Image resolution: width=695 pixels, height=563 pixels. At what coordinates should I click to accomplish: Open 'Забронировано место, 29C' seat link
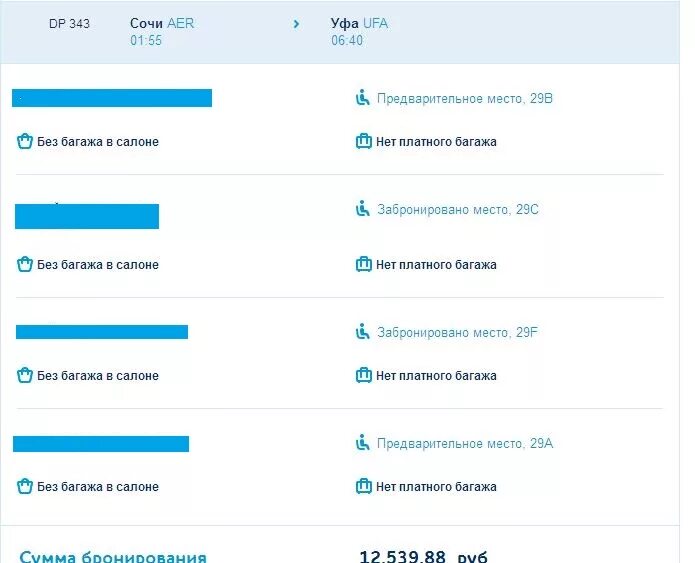coord(457,209)
